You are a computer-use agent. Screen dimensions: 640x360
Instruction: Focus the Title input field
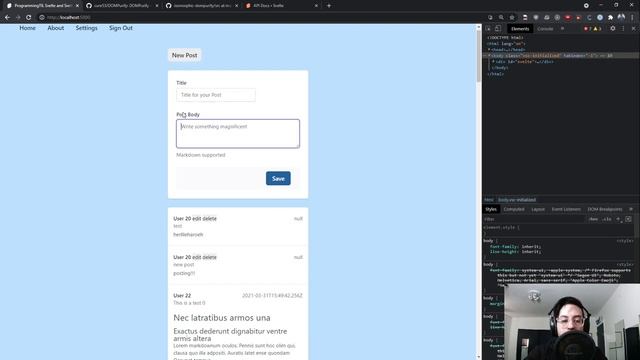coord(216,95)
